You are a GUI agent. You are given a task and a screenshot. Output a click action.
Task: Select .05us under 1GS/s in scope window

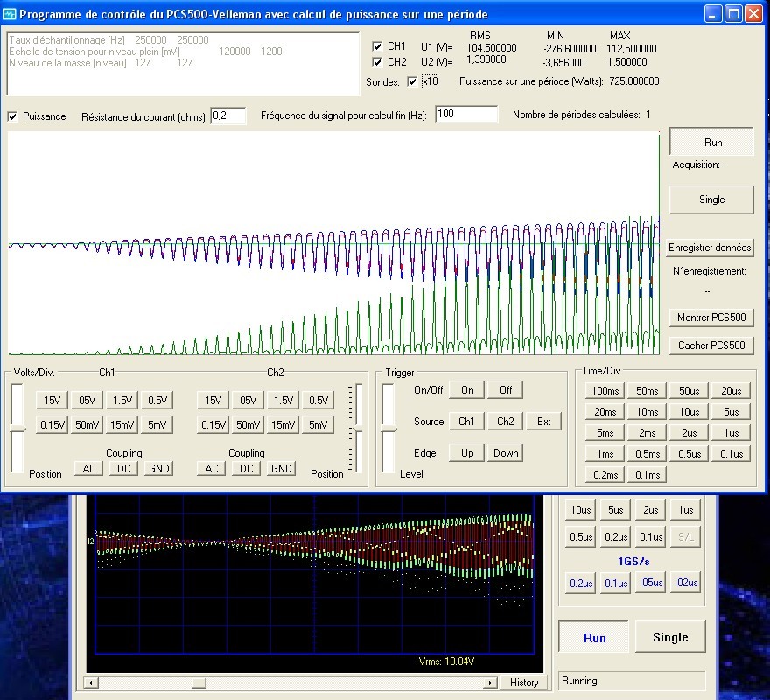point(651,583)
